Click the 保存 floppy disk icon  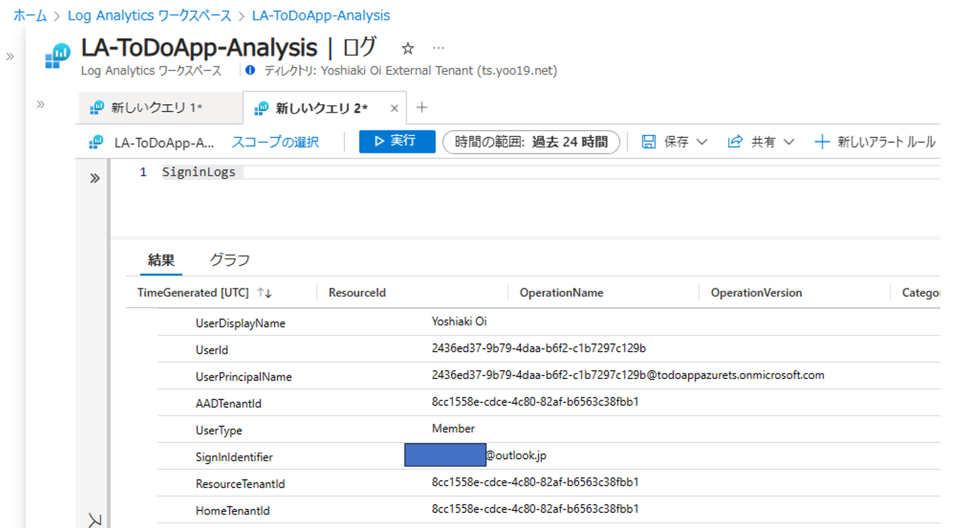pyautogui.click(x=649, y=141)
